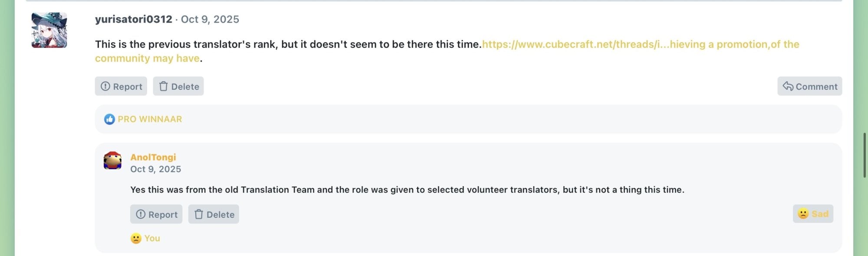This screenshot has width=868, height=256.
Task: Open AnolTongi username link
Action: click(153, 157)
